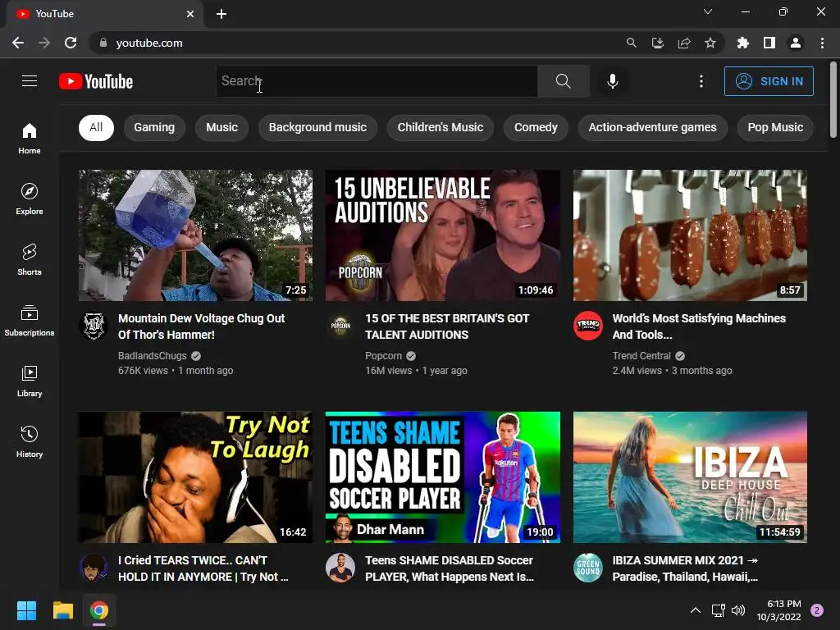Open Explore in sidebar
Screen dimensions: 840x630
[30, 199]
